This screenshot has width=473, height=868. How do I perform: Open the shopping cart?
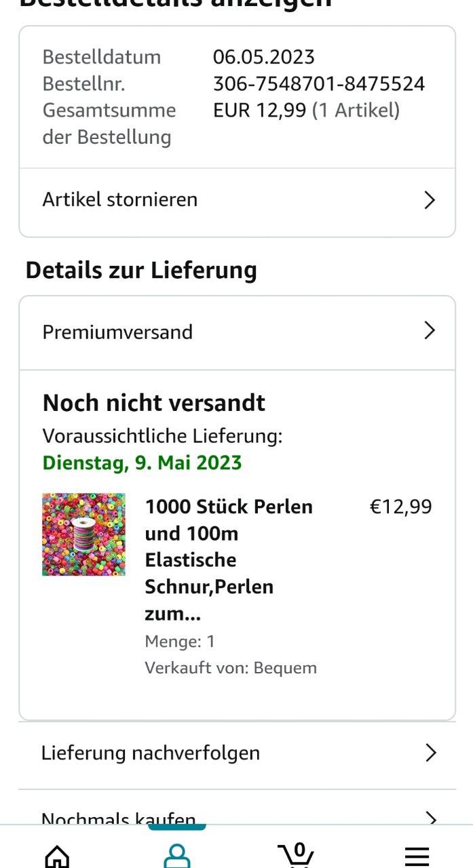coord(297,854)
